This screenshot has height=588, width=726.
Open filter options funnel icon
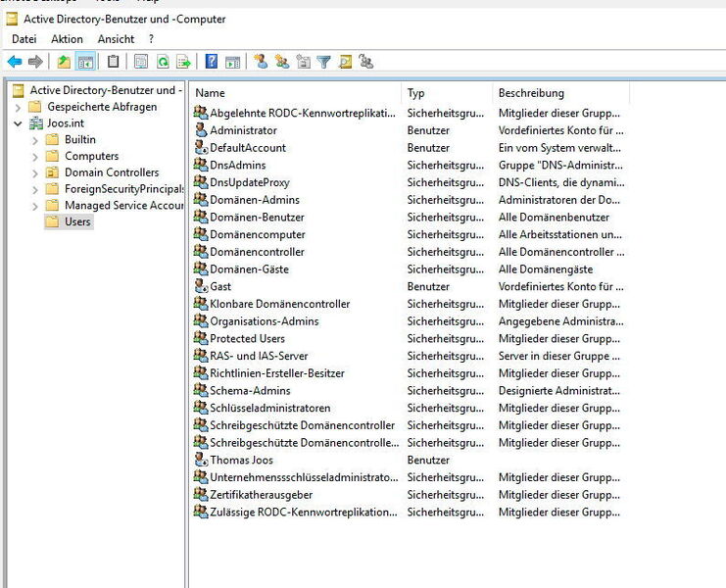coord(324,62)
